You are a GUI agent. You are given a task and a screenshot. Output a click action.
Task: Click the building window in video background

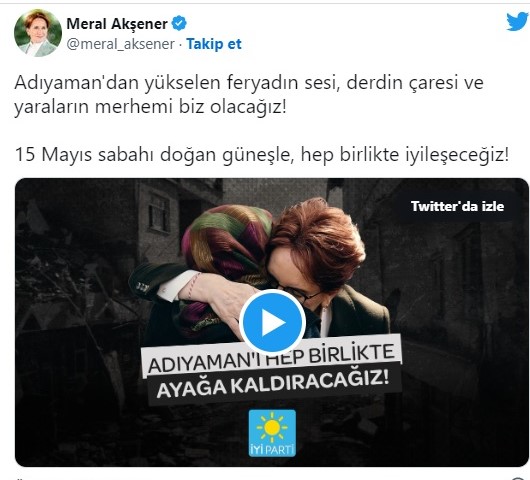(159, 213)
